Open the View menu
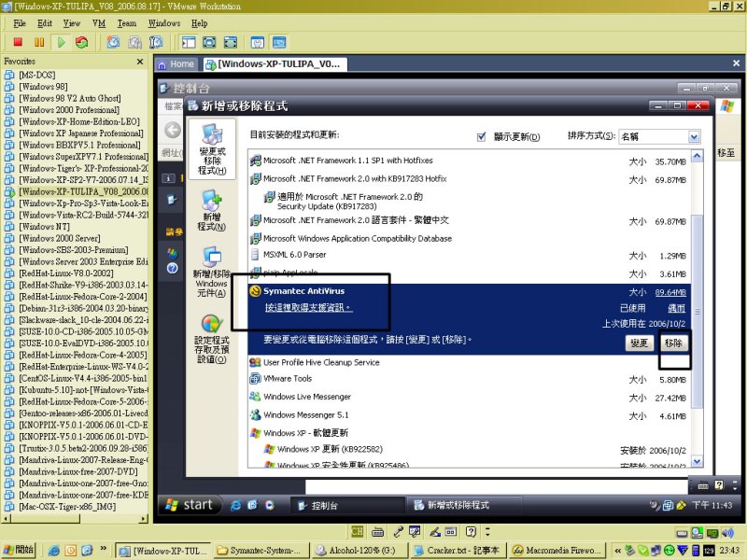The image size is (747, 560). coord(72,23)
